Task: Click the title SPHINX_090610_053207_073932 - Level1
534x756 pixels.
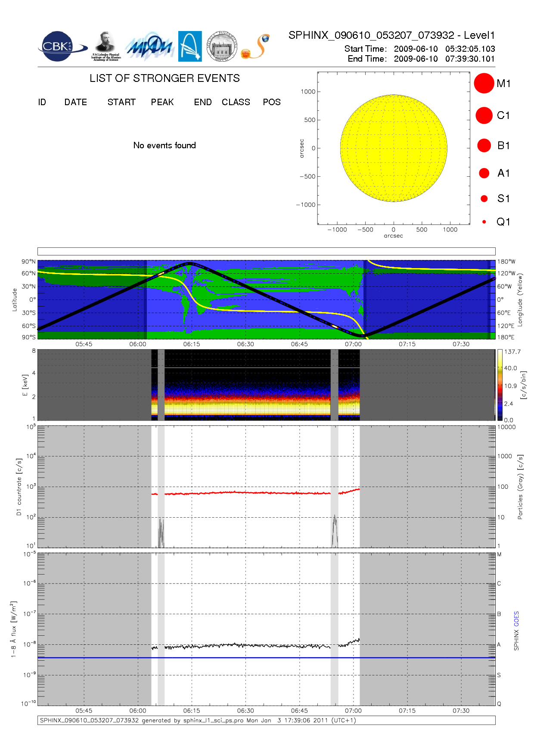Action: coord(391,35)
